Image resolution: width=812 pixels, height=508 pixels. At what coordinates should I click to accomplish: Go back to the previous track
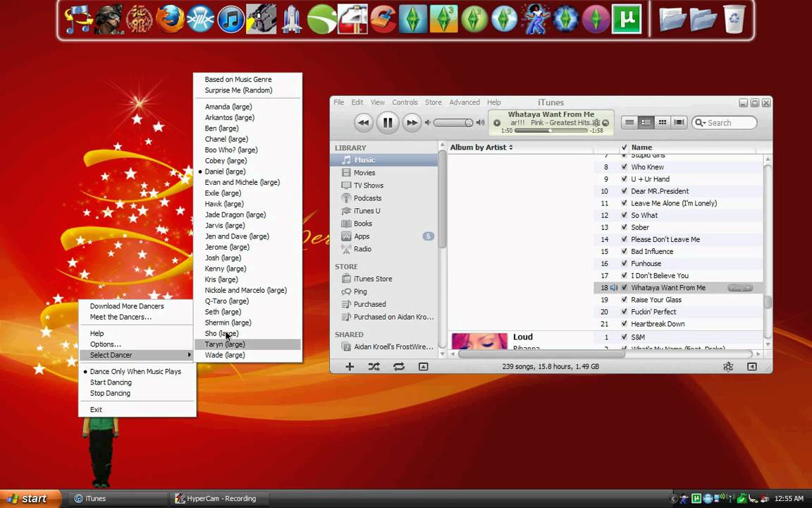[x=363, y=123]
